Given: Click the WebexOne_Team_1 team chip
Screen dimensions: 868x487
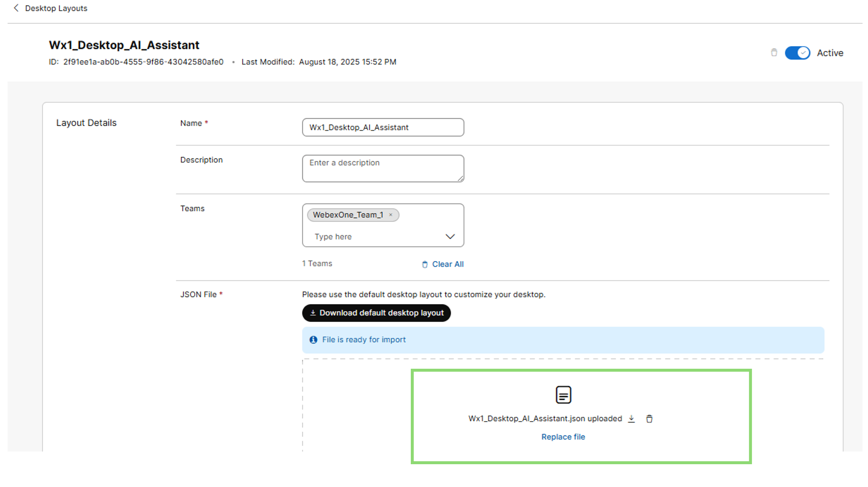Looking at the screenshot, I should [348, 215].
